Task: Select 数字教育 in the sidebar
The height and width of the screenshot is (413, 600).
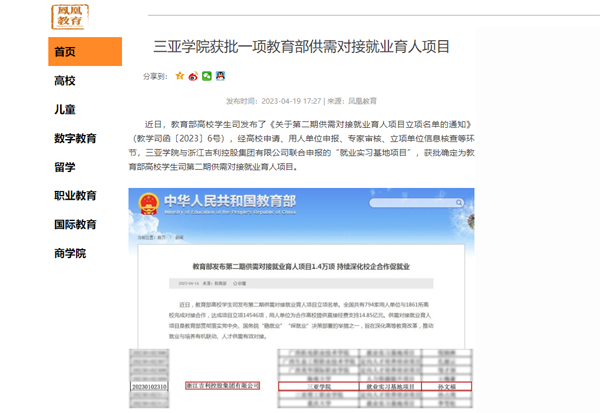Action: [75, 138]
